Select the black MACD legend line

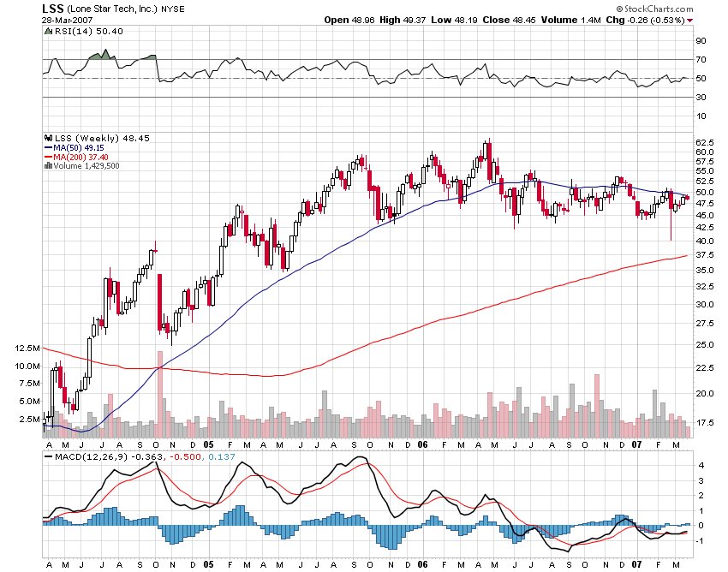[48, 457]
